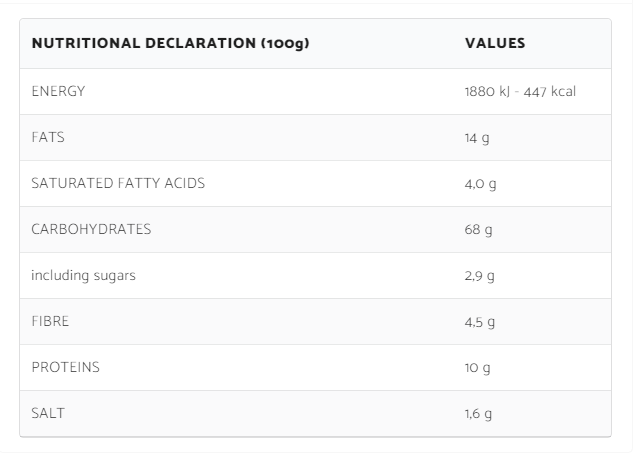Viewport: 633px width, 454px height.
Task: Click the 4,0 g saturated value
Action: pyautogui.click(x=480, y=184)
